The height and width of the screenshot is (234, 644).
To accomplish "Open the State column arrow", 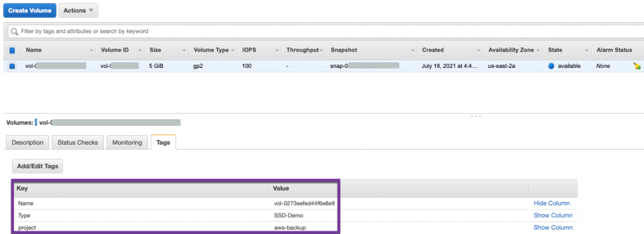I will point(587,50).
